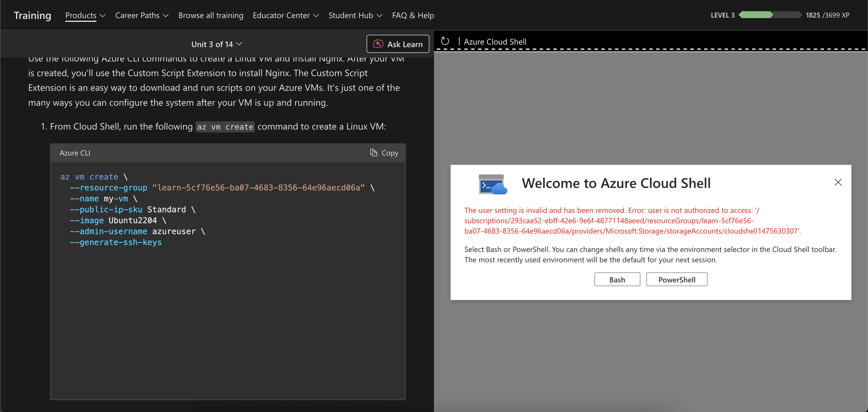Close the Welcome to Azure Cloud Shell dialog
Screen dimensions: 868x412
[838, 182]
